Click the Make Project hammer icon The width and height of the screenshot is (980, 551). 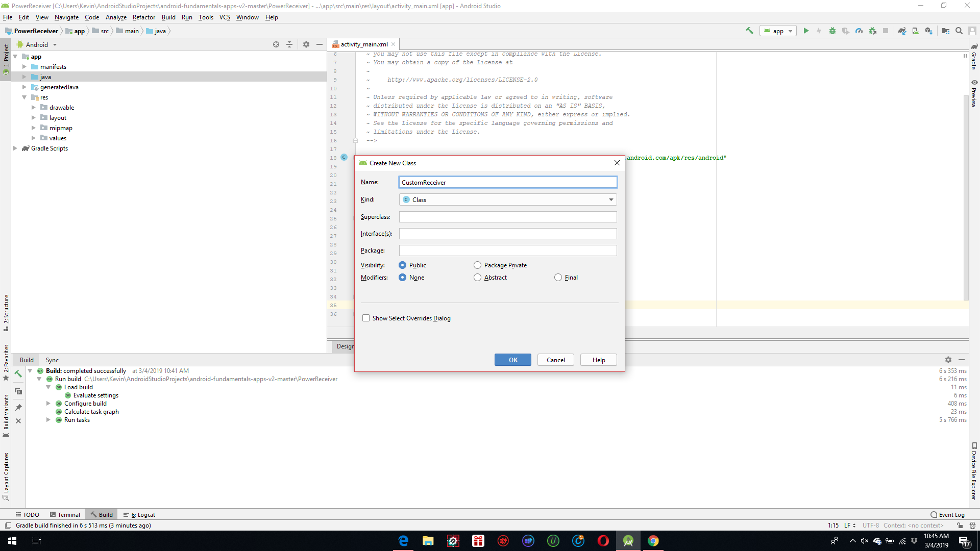[x=749, y=31]
